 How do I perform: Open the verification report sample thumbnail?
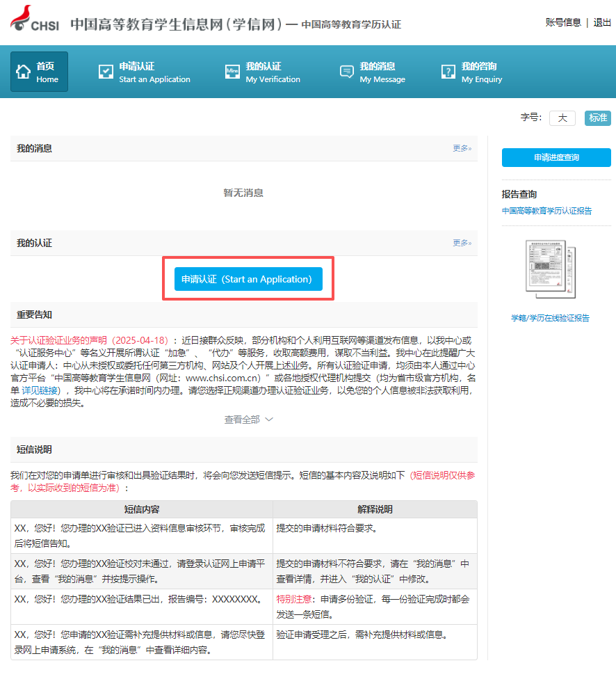click(546, 269)
